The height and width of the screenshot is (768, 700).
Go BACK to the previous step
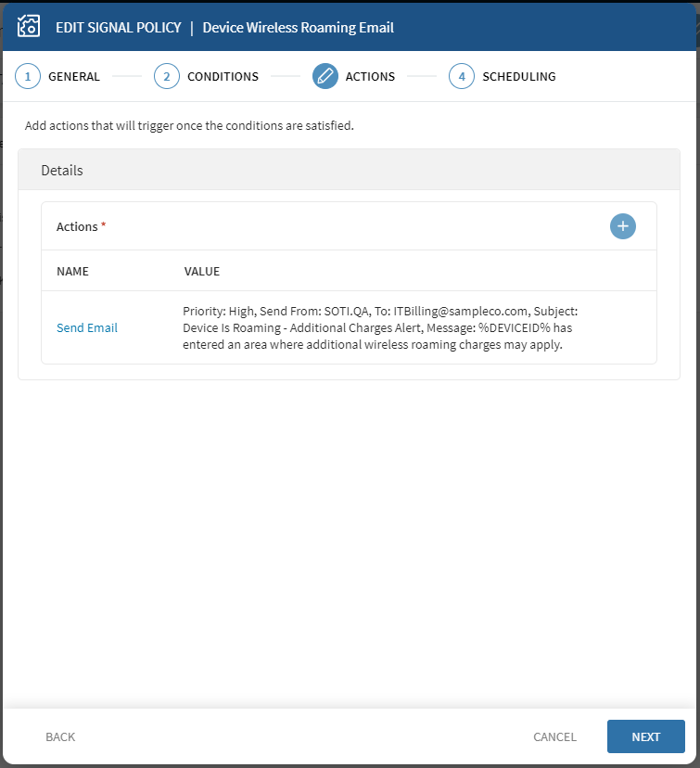pyautogui.click(x=60, y=736)
